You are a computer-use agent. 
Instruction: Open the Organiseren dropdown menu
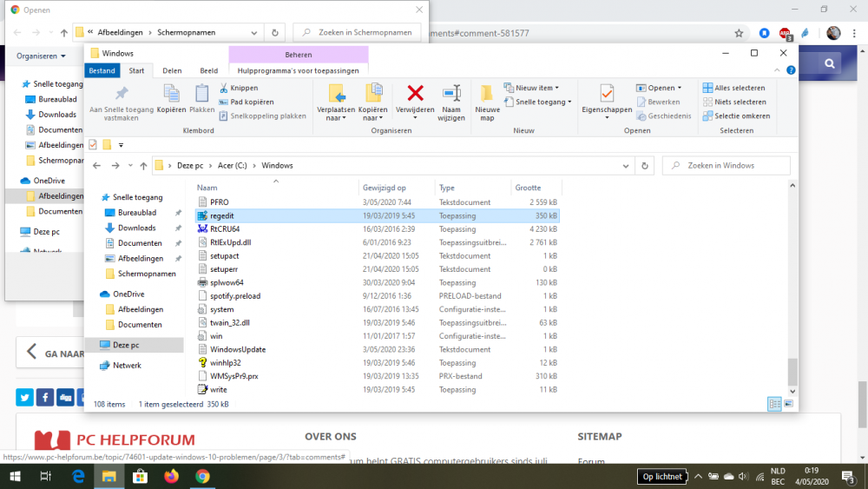41,56
